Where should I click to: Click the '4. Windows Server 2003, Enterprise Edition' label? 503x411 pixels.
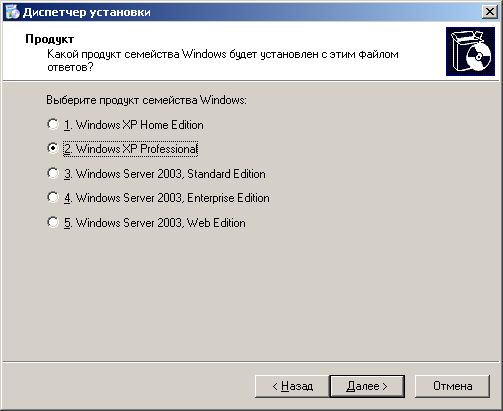[x=167, y=198]
